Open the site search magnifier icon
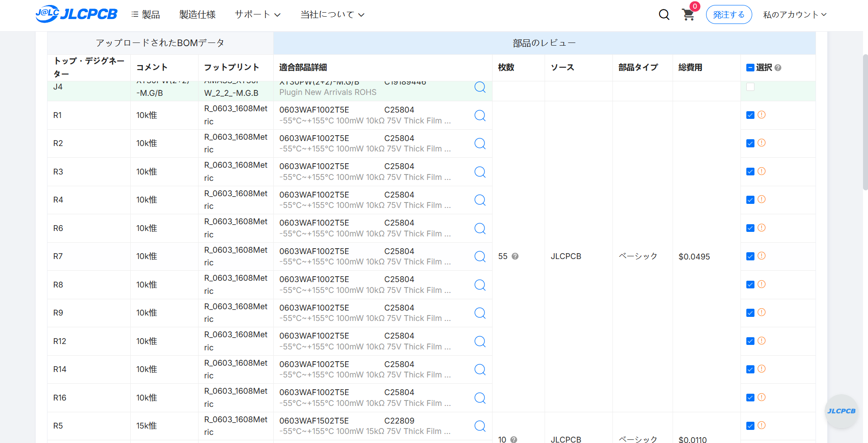The height and width of the screenshot is (443, 868). 664,14
